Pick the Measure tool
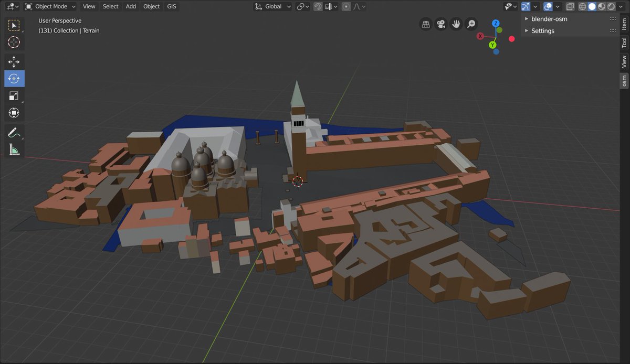 (14, 150)
